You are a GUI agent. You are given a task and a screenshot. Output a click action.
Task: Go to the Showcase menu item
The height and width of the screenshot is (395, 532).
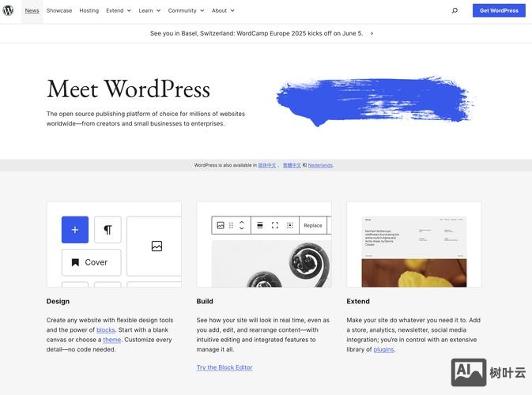pos(59,11)
